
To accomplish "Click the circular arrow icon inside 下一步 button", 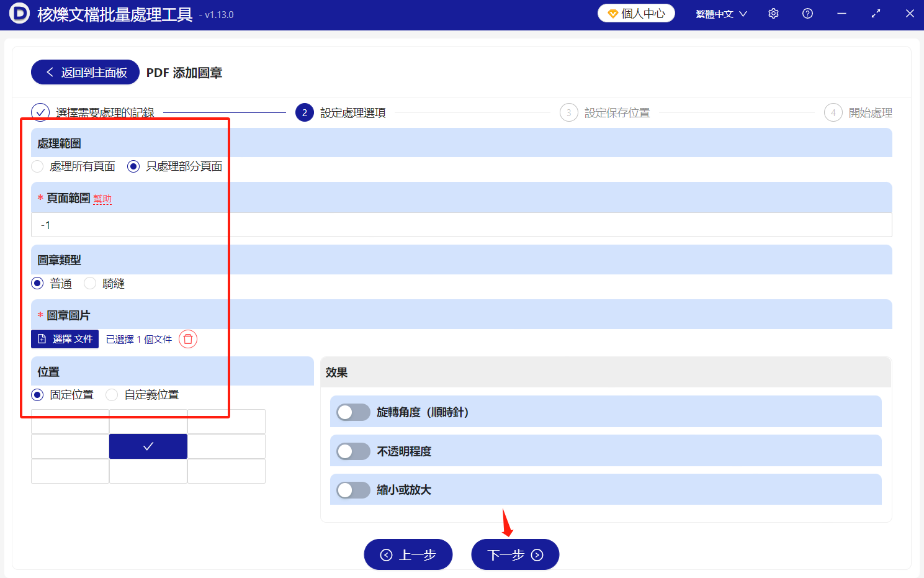I will [x=537, y=554].
